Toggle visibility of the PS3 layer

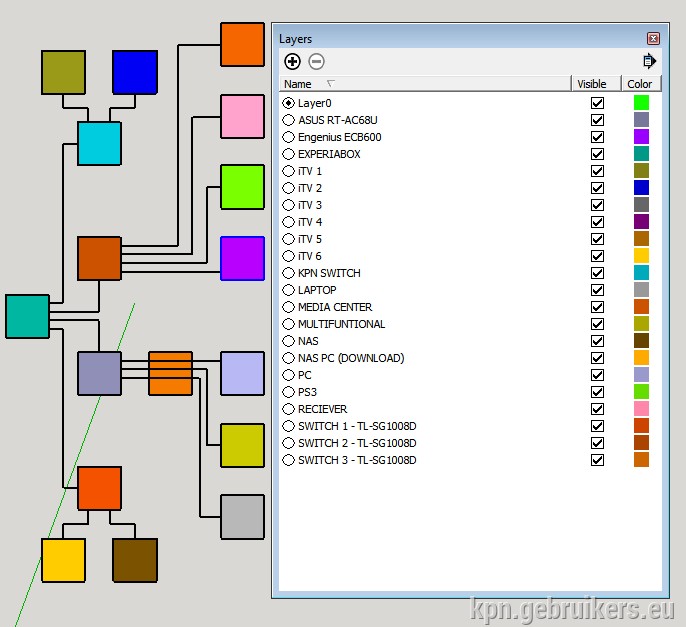pos(597,392)
